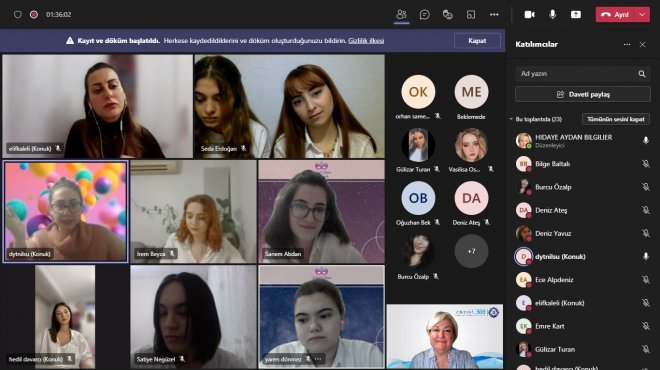Click muted mic icon for elifkaleli (Konuk) in list
Viewport: 660px width, 370px height.
(x=646, y=303)
